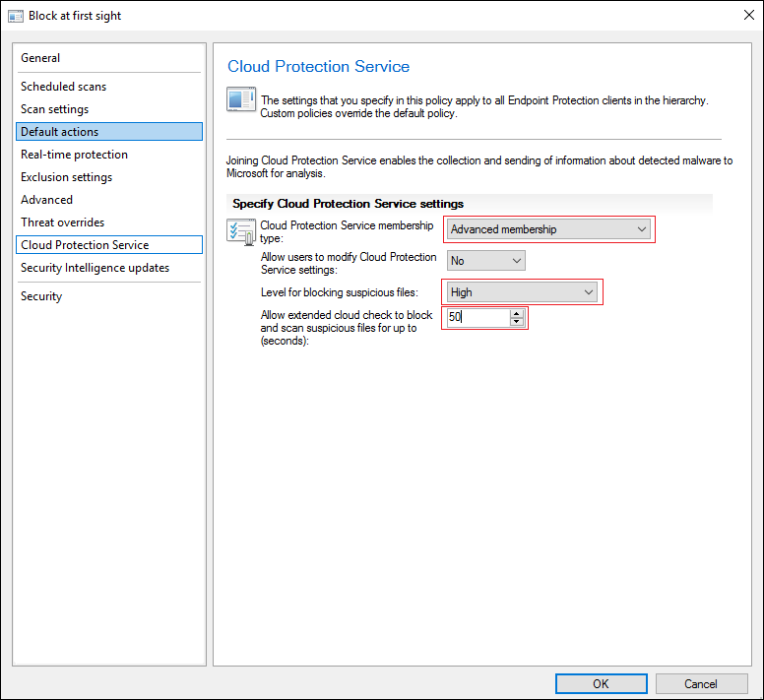Go to Scan settings
The height and width of the screenshot is (700, 764).
(x=54, y=109)
